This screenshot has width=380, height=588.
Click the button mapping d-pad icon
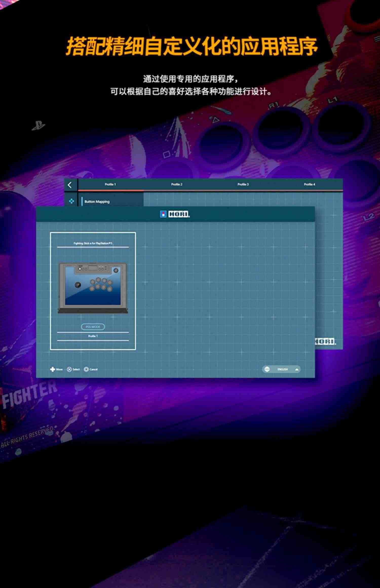(72, 201)
